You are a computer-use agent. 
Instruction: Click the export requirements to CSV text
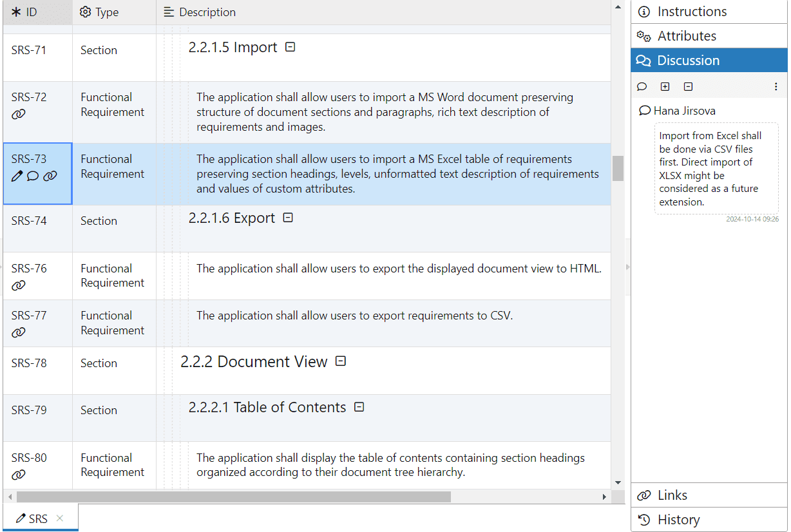tap(354, 316)
